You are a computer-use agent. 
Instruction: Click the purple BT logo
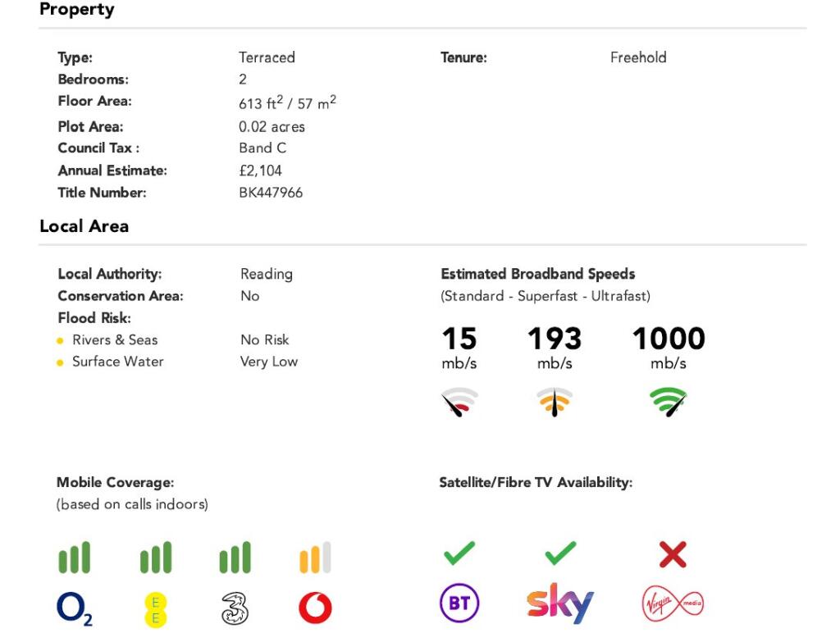[459, 605]
